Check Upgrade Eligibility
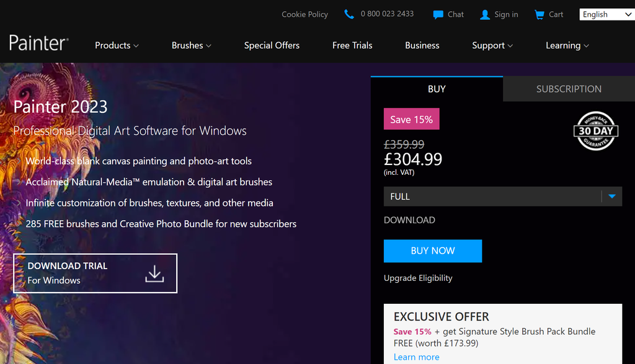This screenshot has width=635, height=364. pyautogui.click(x=418, y=278)
